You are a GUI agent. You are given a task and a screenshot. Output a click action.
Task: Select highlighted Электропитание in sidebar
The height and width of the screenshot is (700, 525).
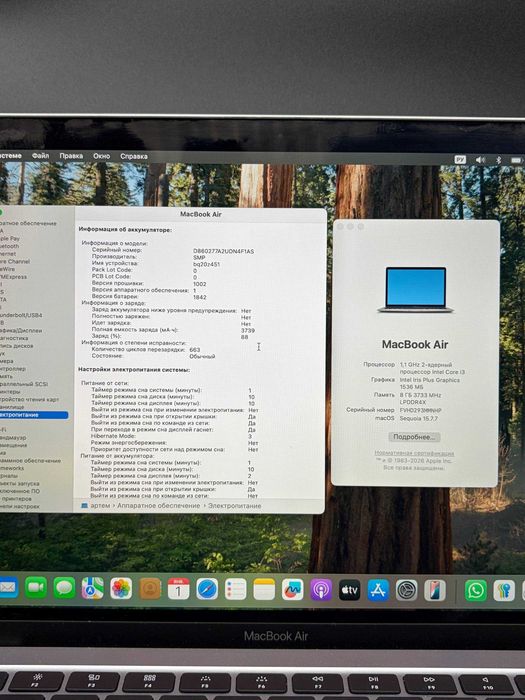[33, 415]
